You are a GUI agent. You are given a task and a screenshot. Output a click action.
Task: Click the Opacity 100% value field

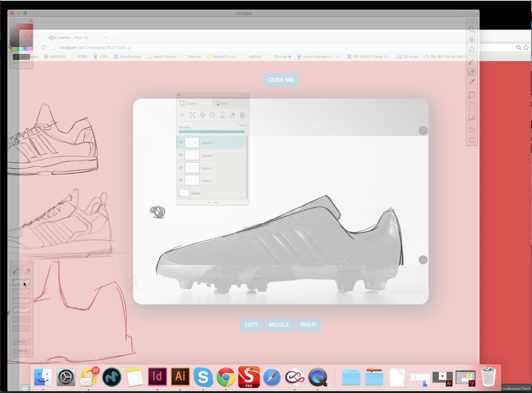coord(241,126)
